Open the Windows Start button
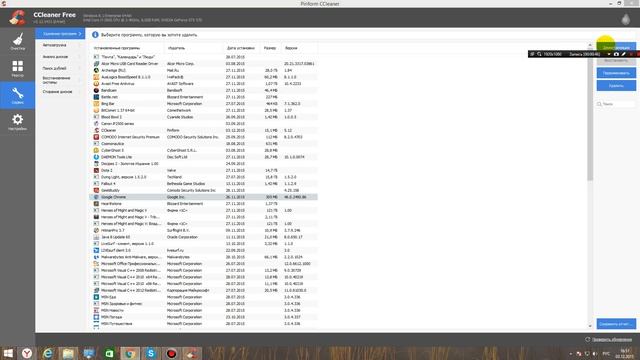The width and height of the screenshot is (640, 360). coord(8,353)
